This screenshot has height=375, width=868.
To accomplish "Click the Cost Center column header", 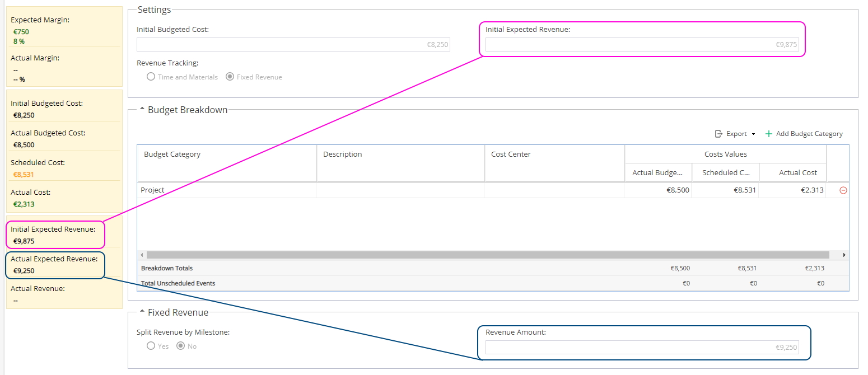I will coord(554,163).
